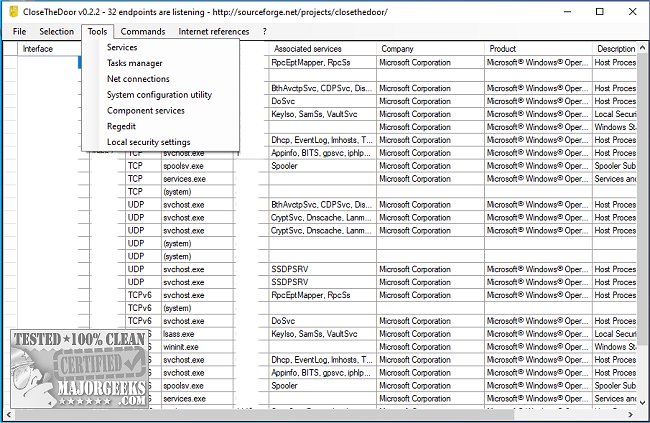This screenshot has height=423, width=650.
Task: Minimize the CloseTheDoor window
Action: point(568,12)
